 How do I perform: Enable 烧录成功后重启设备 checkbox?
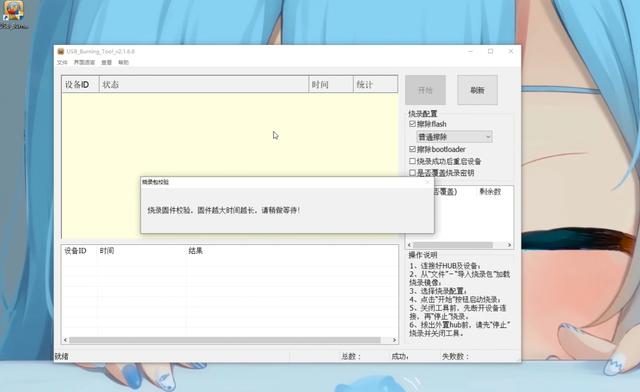(412, 161)
